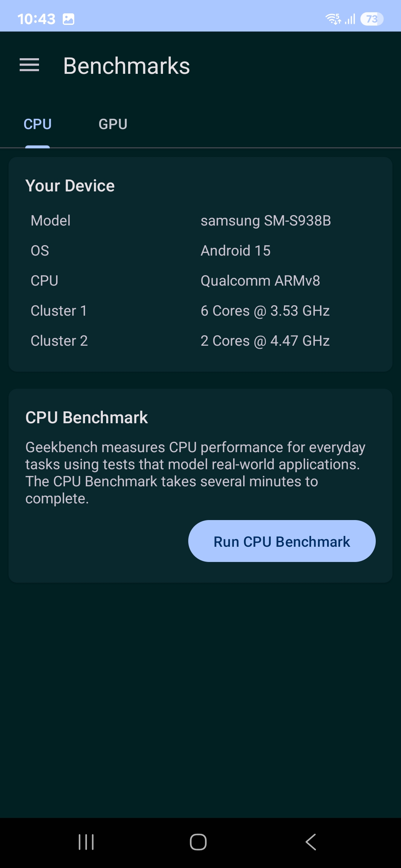Switch to the GPU tab
Image resolution: width=401 pixels, height=868 pixels.
point(113,124)
